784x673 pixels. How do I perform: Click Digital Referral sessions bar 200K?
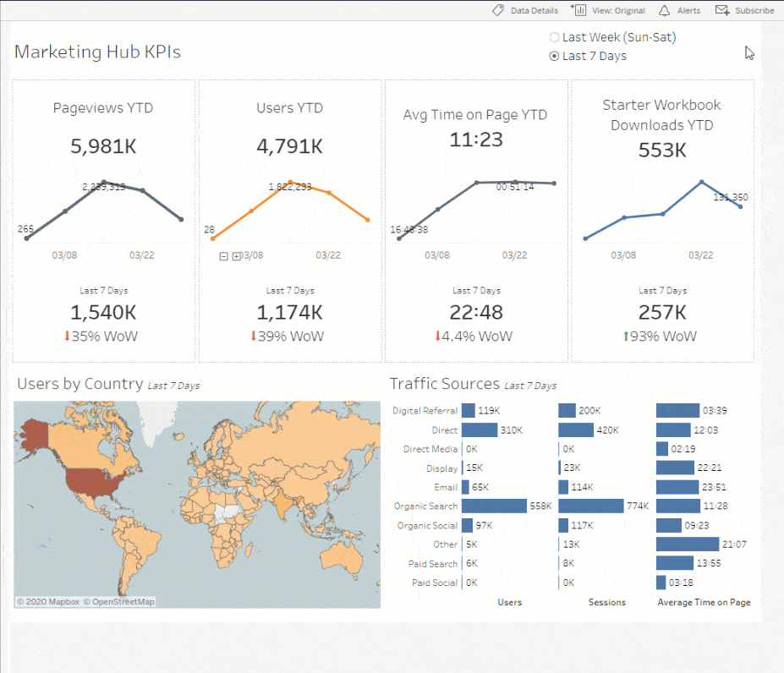coord(567,411)
